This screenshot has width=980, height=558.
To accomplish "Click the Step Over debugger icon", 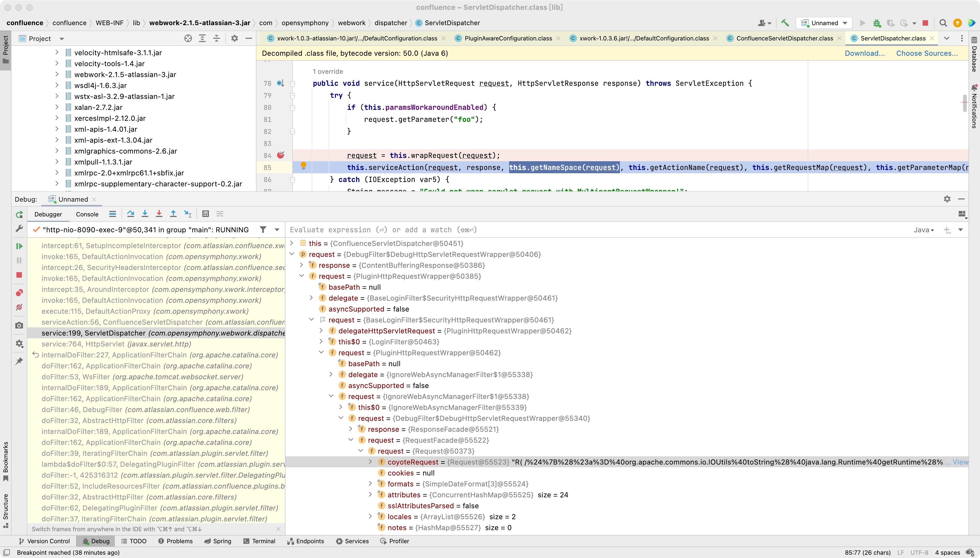I will tap(130, 214).
